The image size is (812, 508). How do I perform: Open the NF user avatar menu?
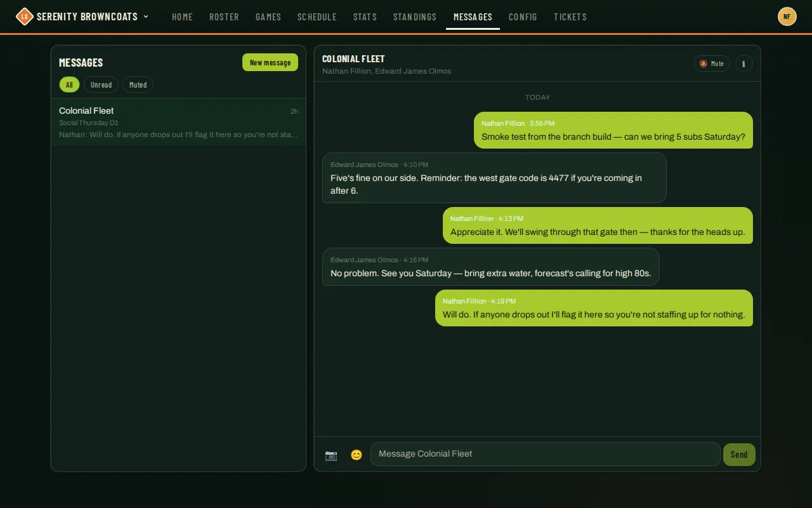(787, 17)
